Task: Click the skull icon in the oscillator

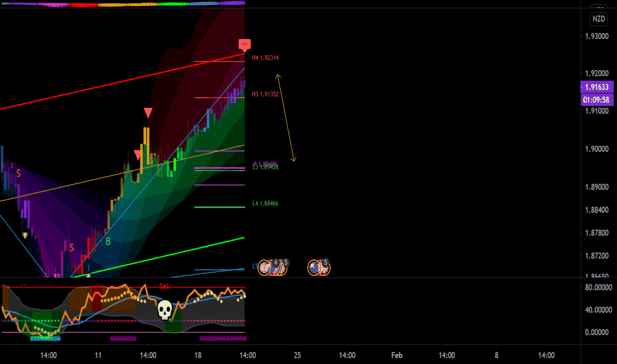Action: [x=165, y=310]
